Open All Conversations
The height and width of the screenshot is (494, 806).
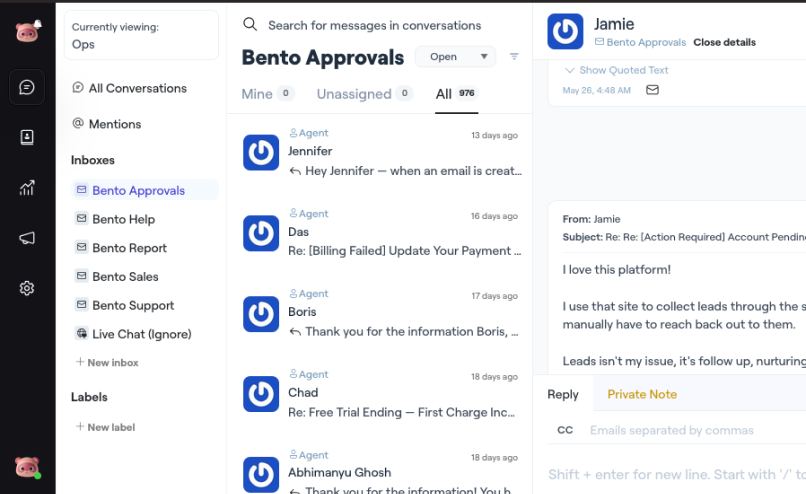pyautogui.click(x=130, y=88)
